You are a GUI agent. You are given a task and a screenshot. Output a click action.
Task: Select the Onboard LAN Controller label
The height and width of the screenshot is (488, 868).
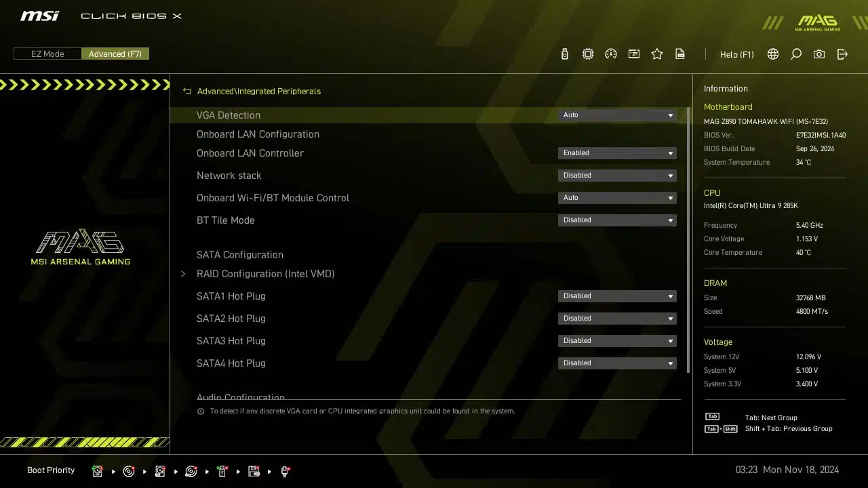(250, 153)
